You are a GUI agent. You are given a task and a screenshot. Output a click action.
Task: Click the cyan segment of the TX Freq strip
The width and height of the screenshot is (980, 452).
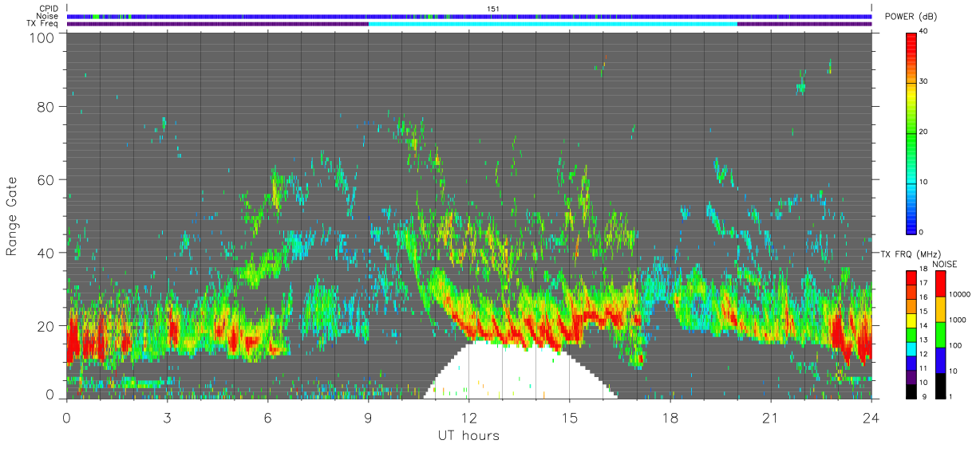[x=553, y=24]
